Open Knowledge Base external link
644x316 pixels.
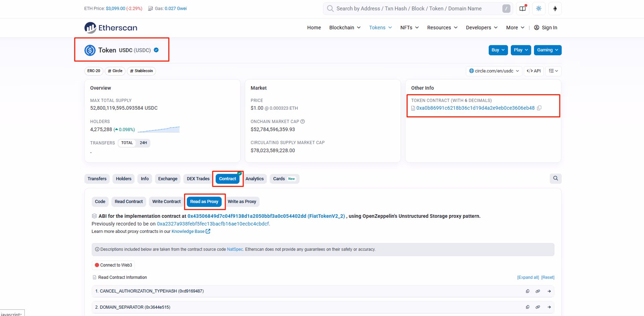click(191, 231)
